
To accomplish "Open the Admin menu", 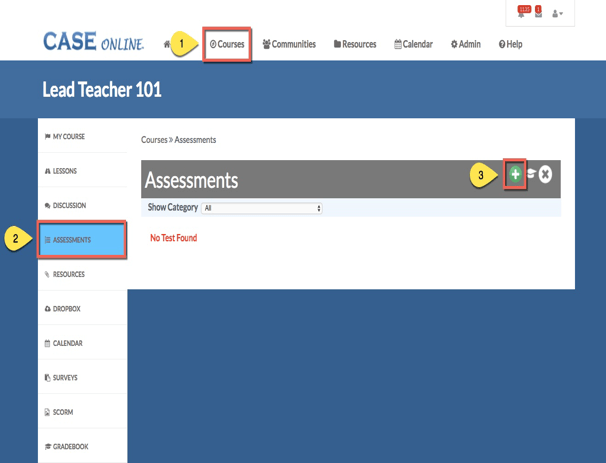I will tap(466, 44).
